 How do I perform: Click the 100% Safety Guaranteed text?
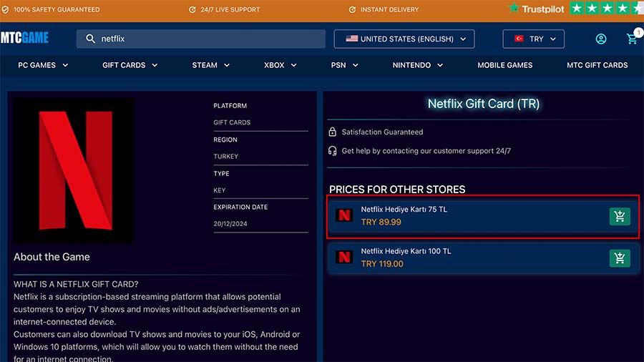coord(57,9)
